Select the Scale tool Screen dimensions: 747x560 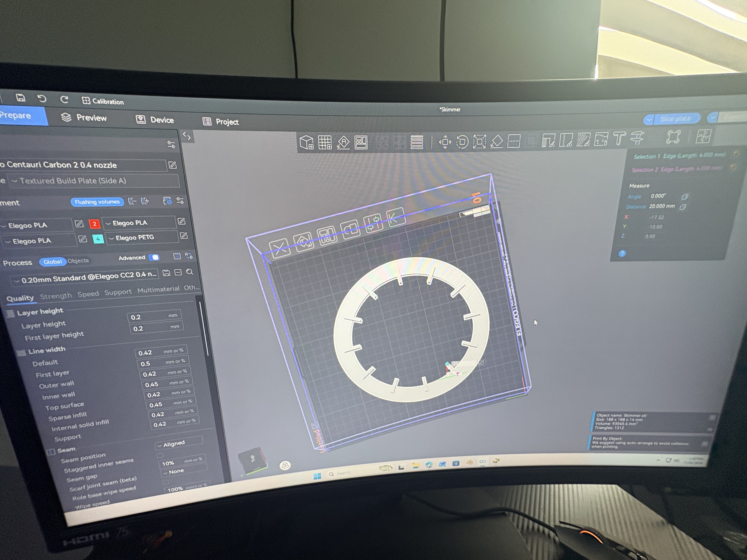pyautogui.click(x=479, y=141)
